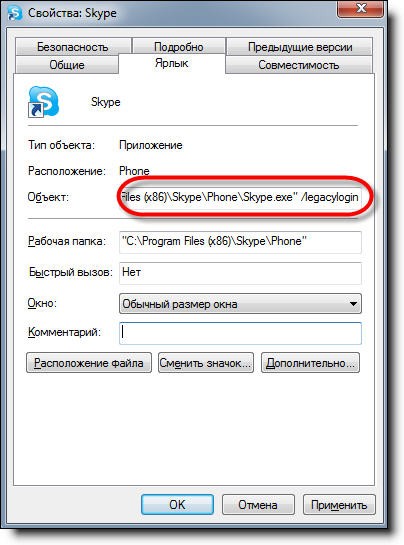Click the large Skype shortcut icon
Image resolution: width=404 pixels, height=545 pixels.
coord(43,102)
